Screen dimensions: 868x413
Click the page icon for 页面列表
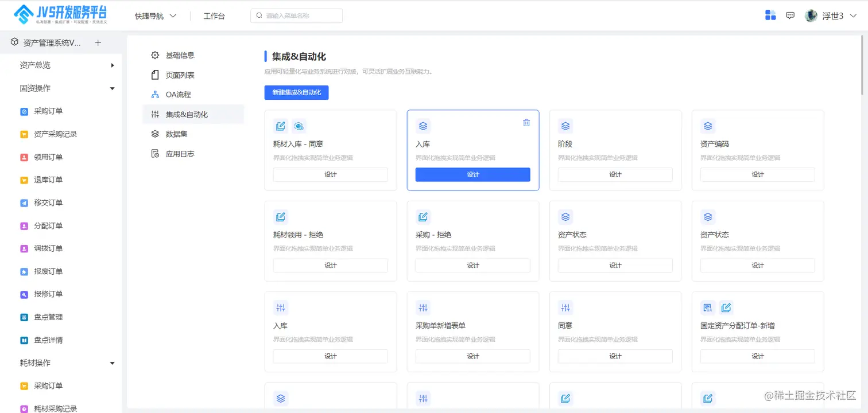point(155,75)
